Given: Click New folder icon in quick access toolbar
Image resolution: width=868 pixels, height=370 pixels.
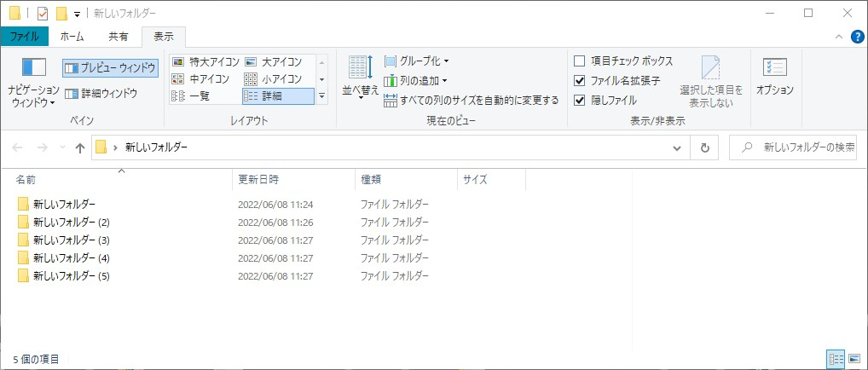Looking at the screenshot, I should coord(61,14).
